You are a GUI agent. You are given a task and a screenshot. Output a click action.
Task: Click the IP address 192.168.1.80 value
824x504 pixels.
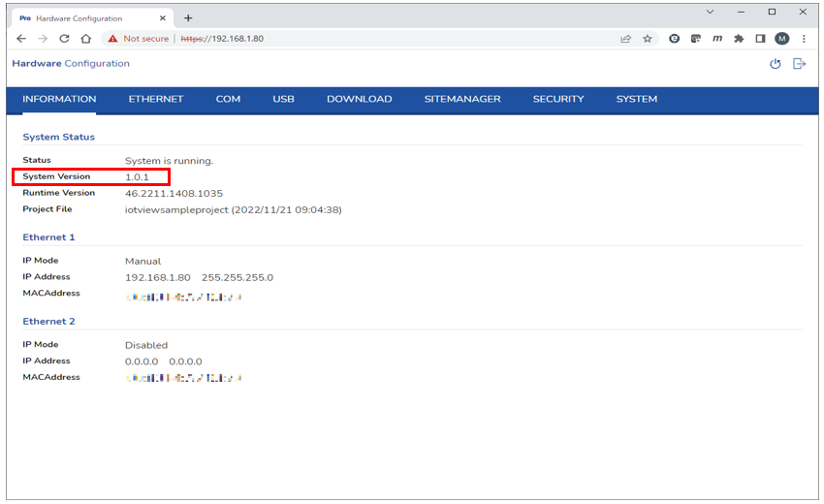158,277
